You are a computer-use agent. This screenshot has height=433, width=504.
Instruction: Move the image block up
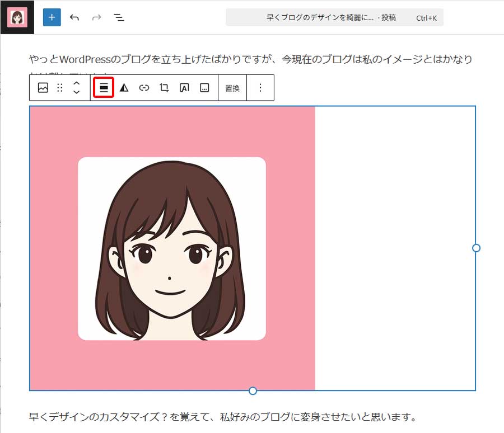click(x=76, y=83)
